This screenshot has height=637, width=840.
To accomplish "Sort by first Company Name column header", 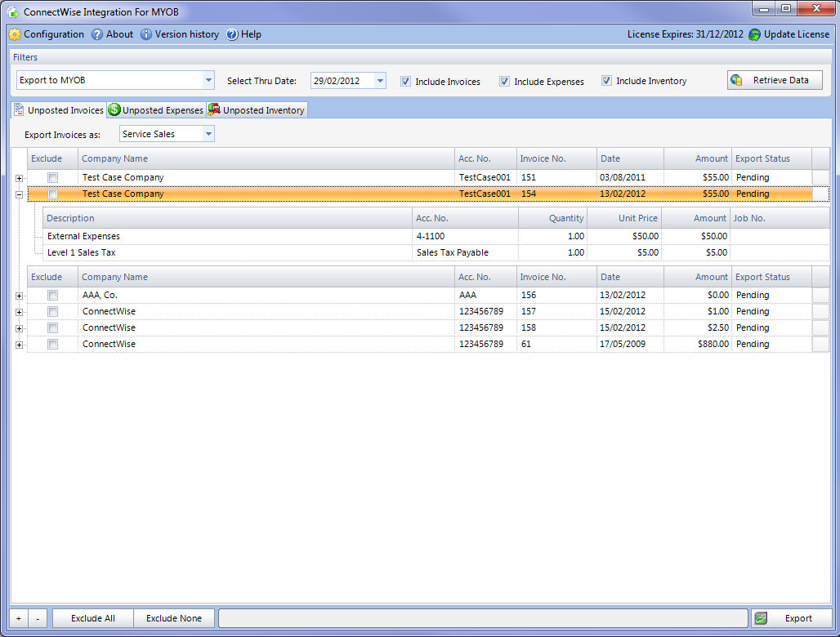I will (266, 158).
